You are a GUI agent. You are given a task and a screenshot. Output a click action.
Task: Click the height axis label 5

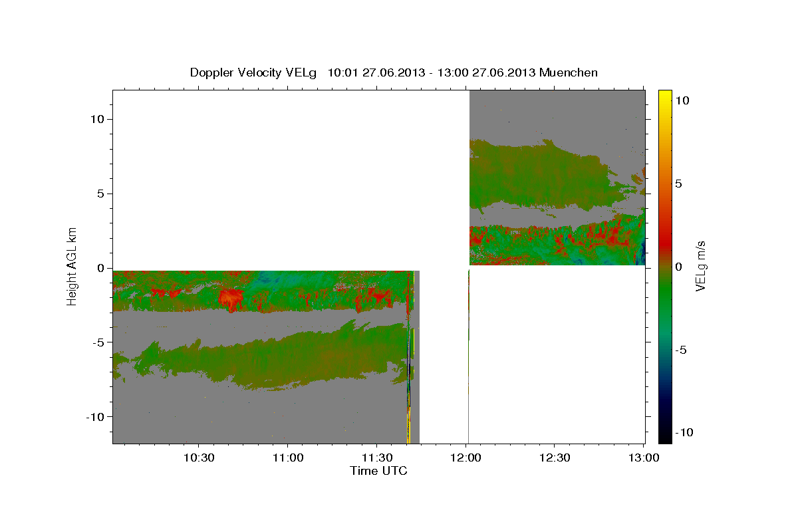pyautogui.click(x=102, y=194)
